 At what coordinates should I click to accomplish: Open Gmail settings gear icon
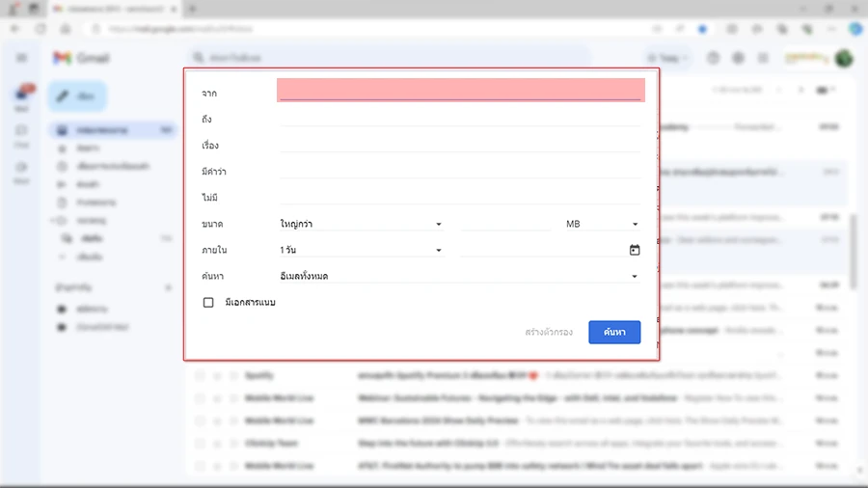click(738, 58)
